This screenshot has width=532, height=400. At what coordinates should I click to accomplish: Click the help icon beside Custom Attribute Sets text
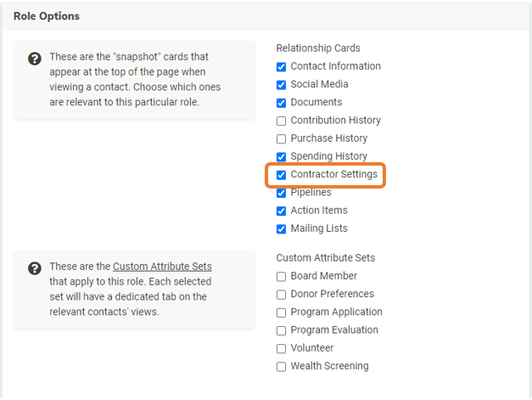pyautogui.click(x=34, y=268)
